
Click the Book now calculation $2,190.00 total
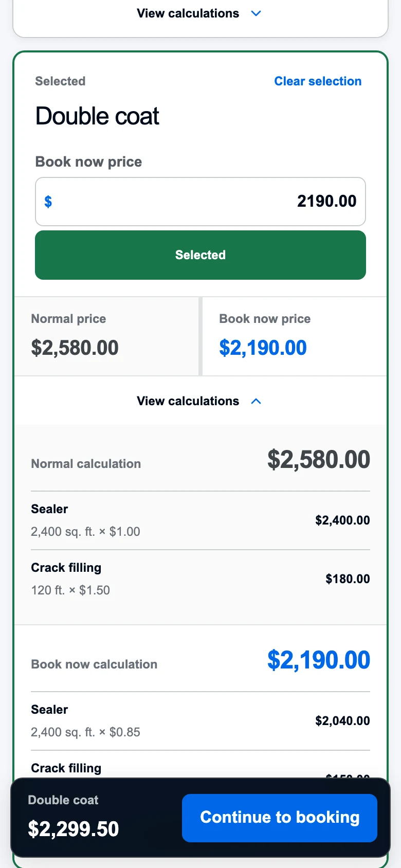(319, 660)
